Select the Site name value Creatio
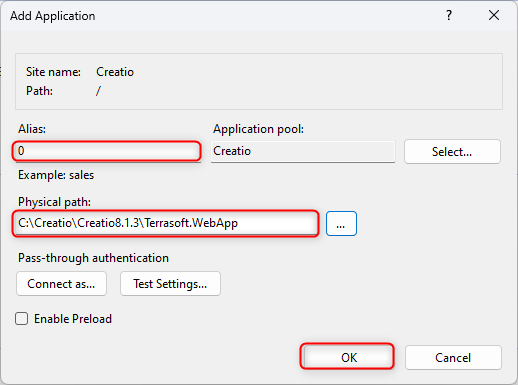This screenshot has height=385, width=518. tap(115, 72)
